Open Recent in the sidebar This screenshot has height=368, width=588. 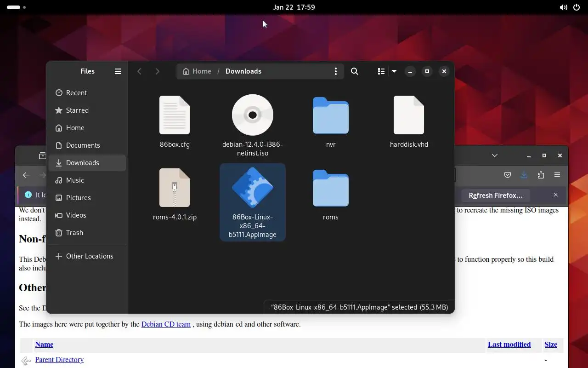coord(87,93)
